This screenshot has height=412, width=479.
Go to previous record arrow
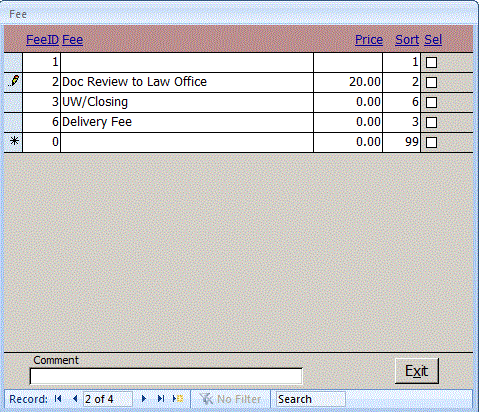coord(75,399)
